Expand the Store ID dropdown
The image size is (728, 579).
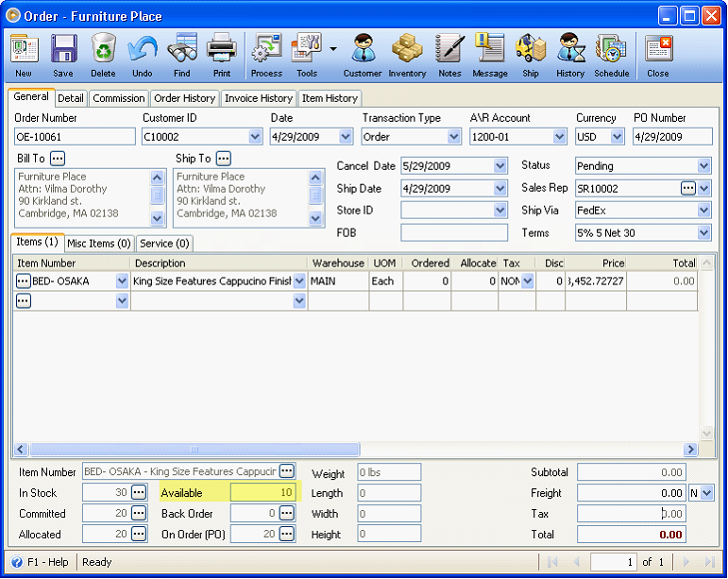coord(500,211)
